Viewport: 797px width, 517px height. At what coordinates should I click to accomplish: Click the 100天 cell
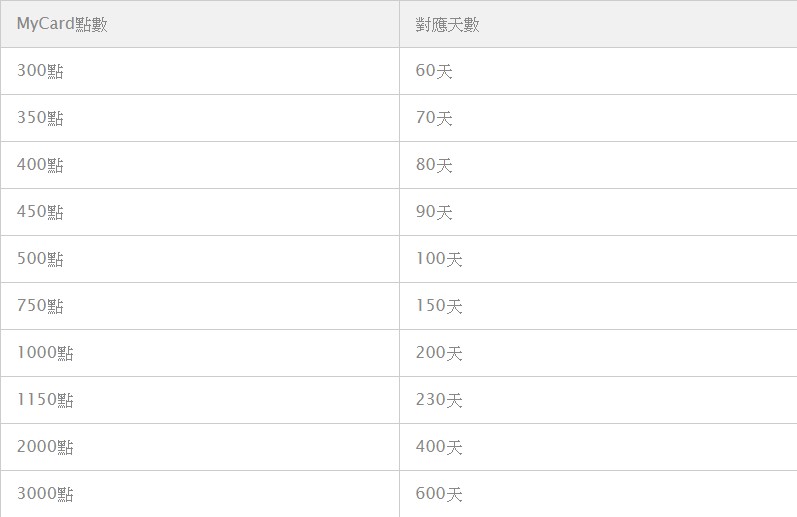coord(598,259)
